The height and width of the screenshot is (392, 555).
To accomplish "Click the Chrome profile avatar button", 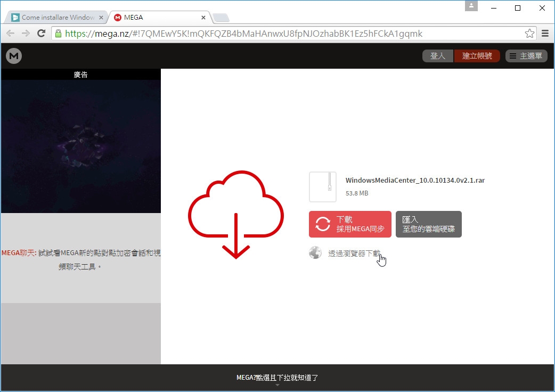I will [x=471, y=6].
